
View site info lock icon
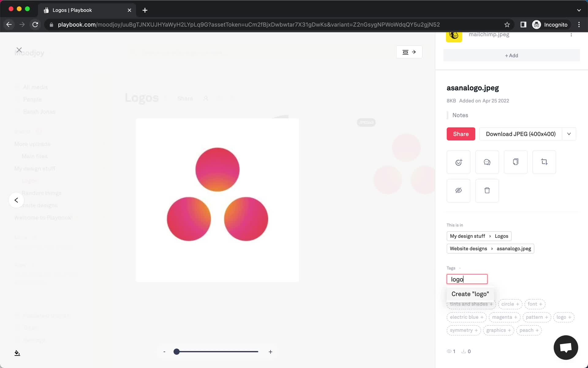tap(51, 25)
